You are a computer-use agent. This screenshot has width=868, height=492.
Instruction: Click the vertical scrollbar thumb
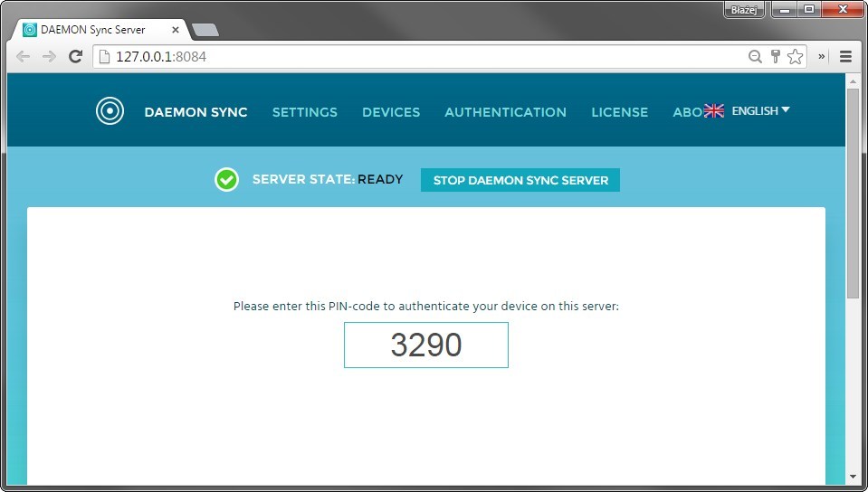click(853, 194)
